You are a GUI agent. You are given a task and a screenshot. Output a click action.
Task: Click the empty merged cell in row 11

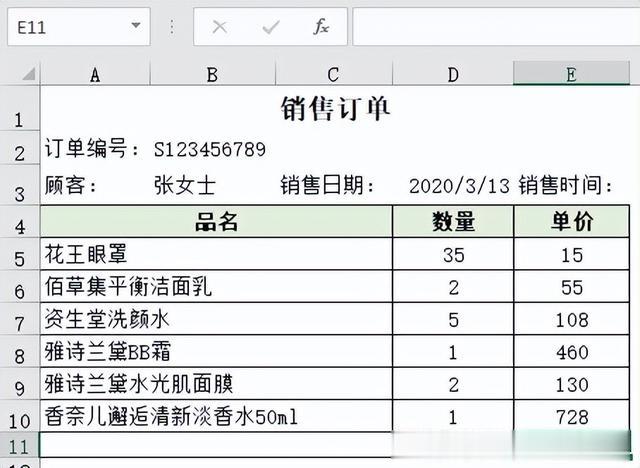tap(216, 445)
